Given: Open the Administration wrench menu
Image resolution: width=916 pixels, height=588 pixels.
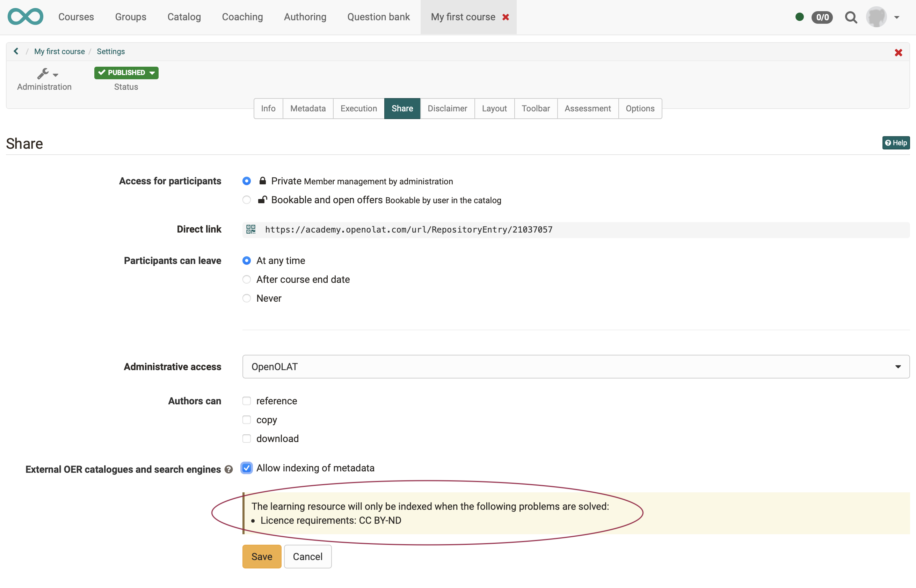Looking at the screenshot, I should (x=46, y=73).
